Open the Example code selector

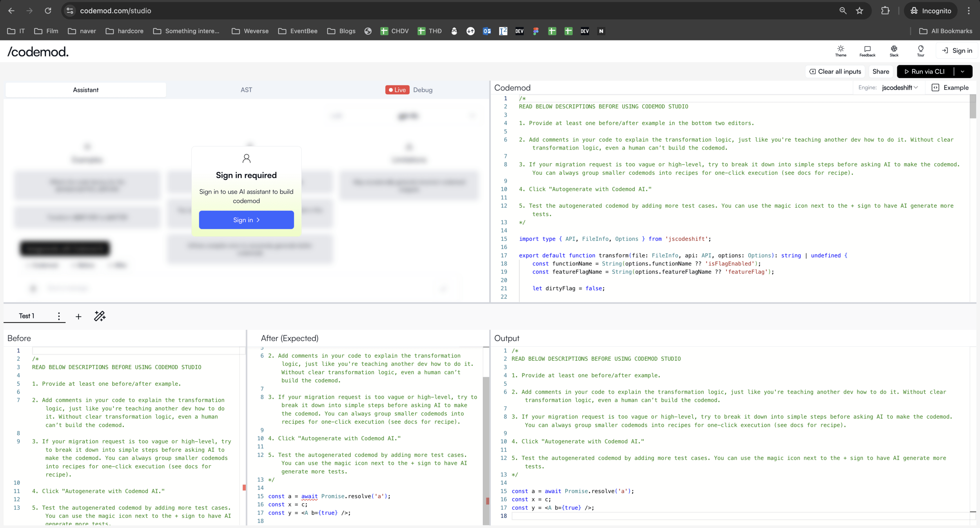coord(950,87)
